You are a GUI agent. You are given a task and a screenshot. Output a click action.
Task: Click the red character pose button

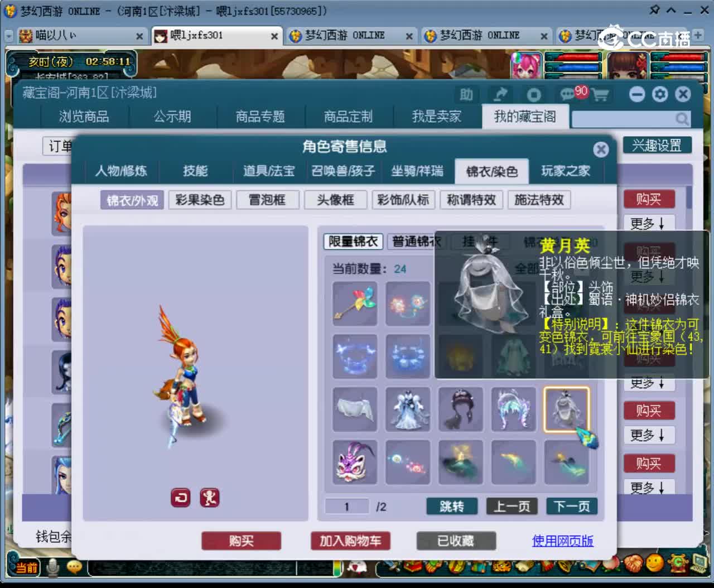coord(210,498)
